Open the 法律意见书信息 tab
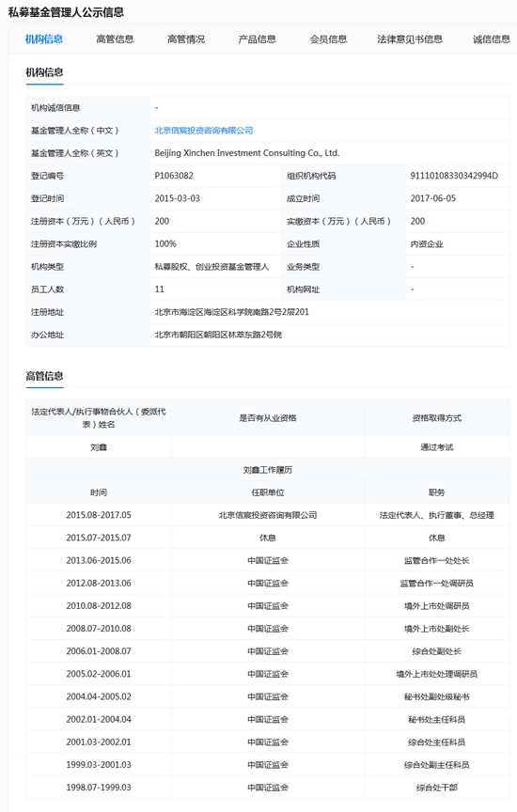517x812 pixels. pos(410,39)
